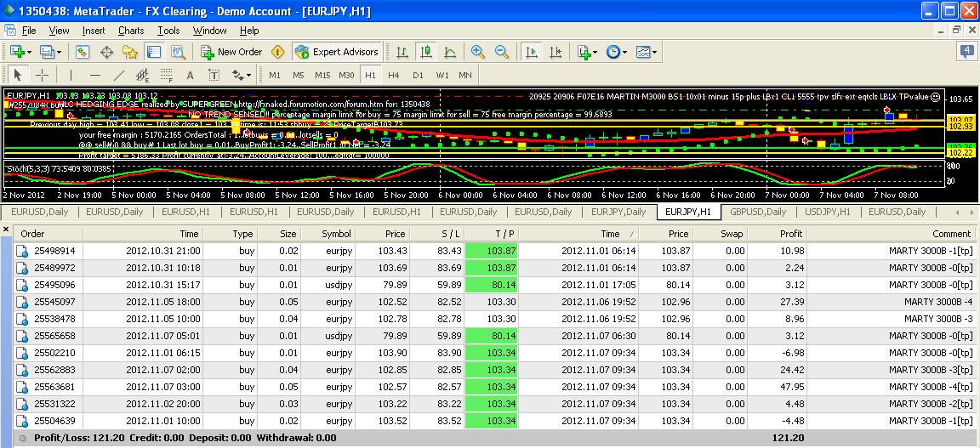Close the Terminal panel with X
The height and width of the screenshot is (448, 980).
(x=6, y=230)
